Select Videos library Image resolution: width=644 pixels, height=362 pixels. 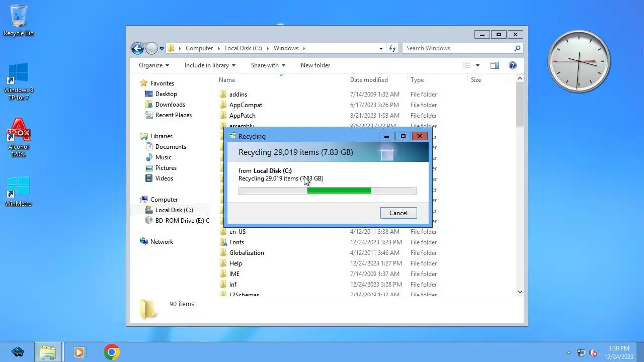coord(159,178)
